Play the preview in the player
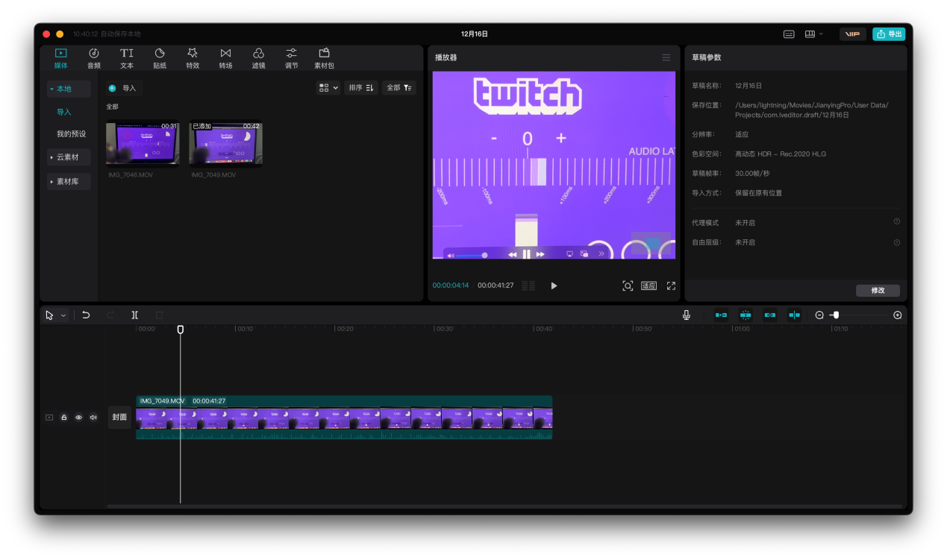The height and width of the screenshot is (560, 947). pyautogui.click(x=554, y=286)
